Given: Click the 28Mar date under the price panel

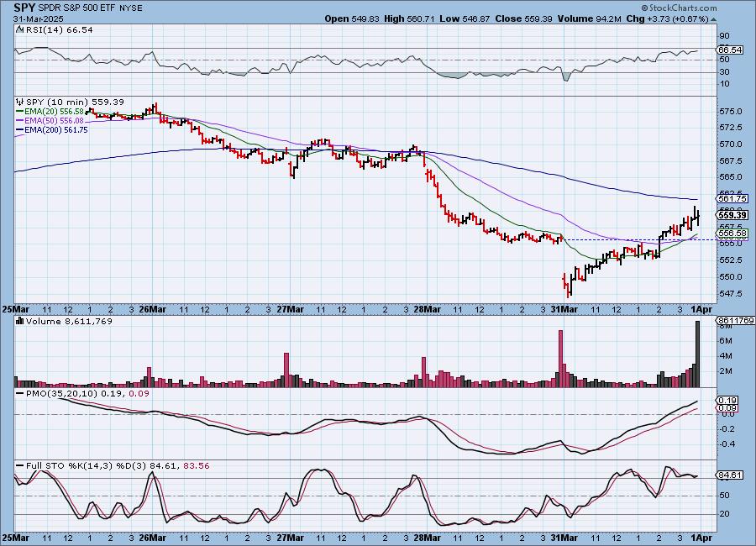Looking at the screenshot, I should coord(428,309).
